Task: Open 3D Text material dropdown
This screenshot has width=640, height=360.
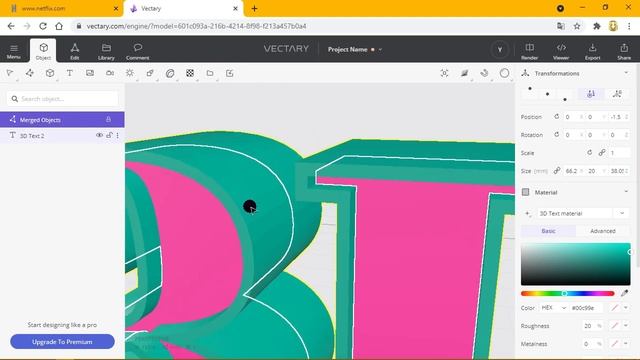Action: (x=622, y=213)
